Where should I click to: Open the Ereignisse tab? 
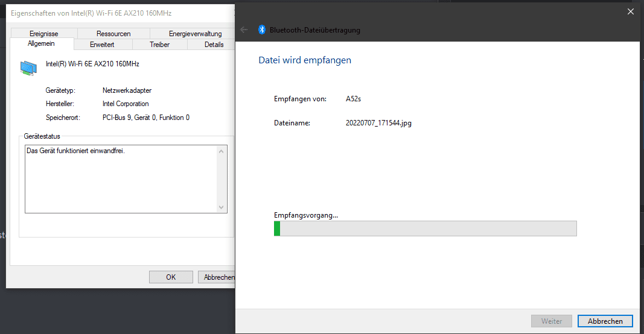pos(44,34)
